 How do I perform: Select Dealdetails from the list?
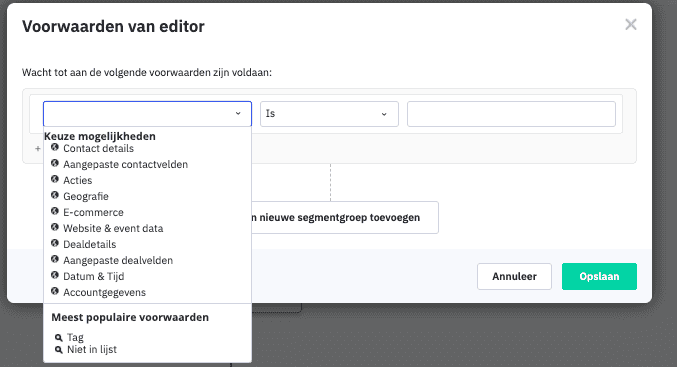pos(89,244)
